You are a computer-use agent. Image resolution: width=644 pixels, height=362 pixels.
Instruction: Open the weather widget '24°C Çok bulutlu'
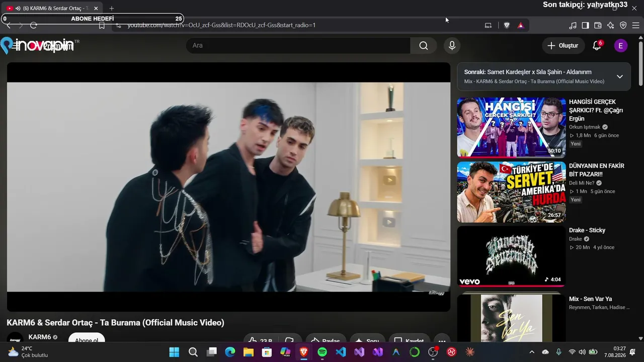[x=28, y=352]
